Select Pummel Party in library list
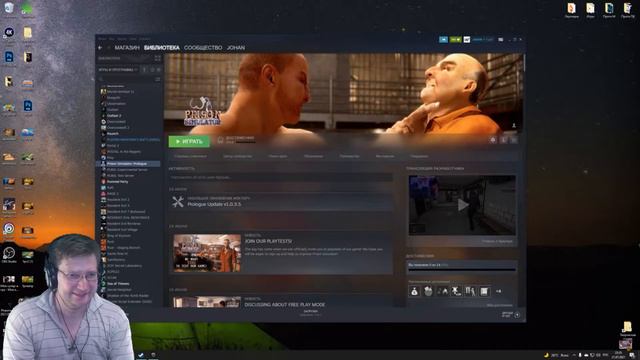This screenshot has height=360, width=640. click(x=118, y=182)
